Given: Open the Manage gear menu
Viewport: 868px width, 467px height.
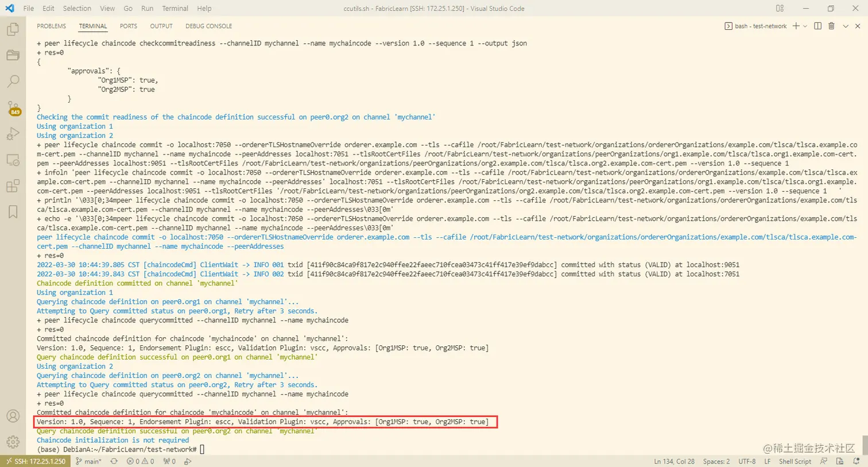Looking at the screenshot, I should coord(13,442).
